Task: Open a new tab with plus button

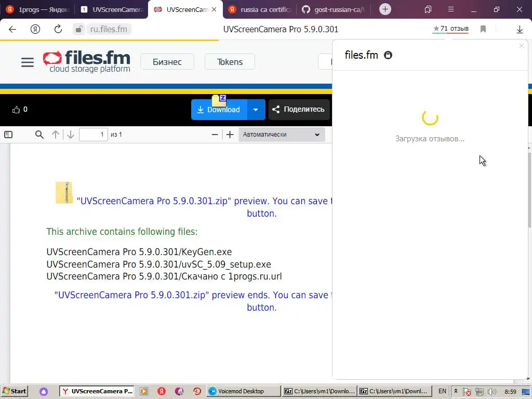Action: 385,9
